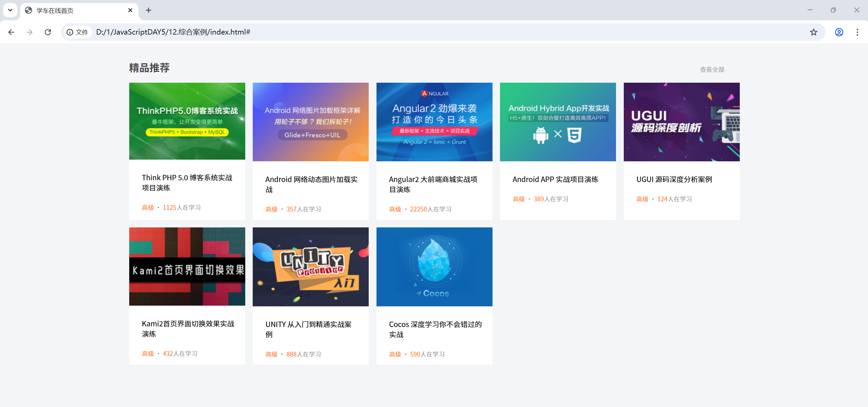Open Kami2 首页界面切换效果 thumbnail

187,266
